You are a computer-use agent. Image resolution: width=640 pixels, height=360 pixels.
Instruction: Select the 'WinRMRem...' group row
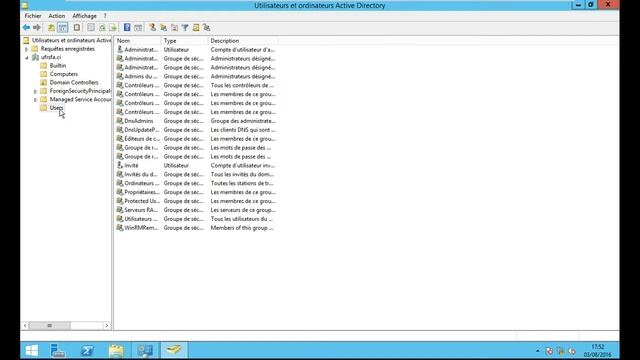tap(196, 228)
